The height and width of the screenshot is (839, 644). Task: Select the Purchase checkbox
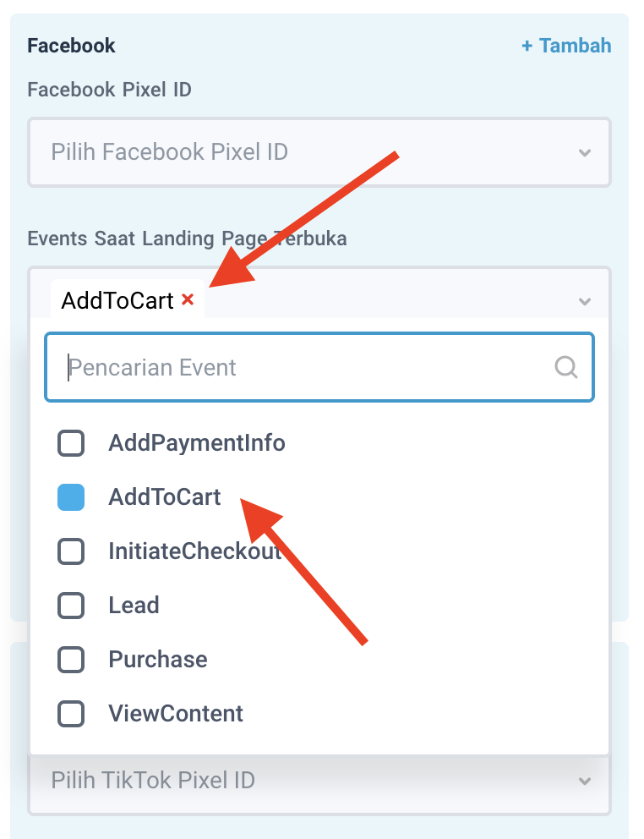coord(71,660)
